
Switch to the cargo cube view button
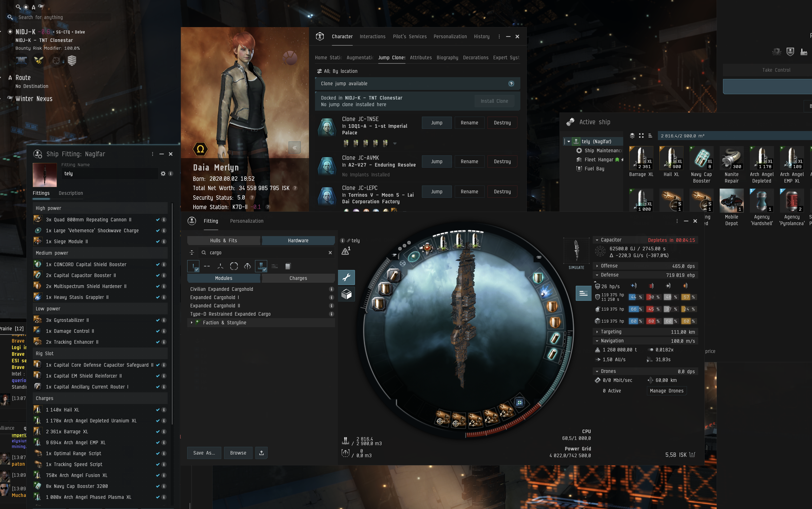346,294
